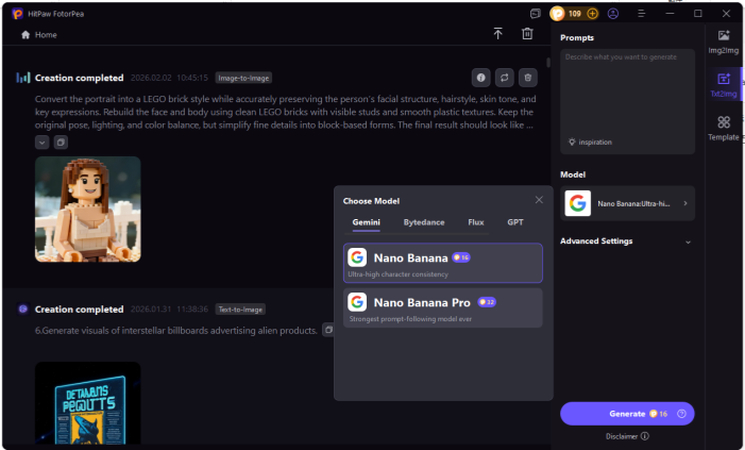
Task: Switch to the GPT model tab
Action: (515, 222)
